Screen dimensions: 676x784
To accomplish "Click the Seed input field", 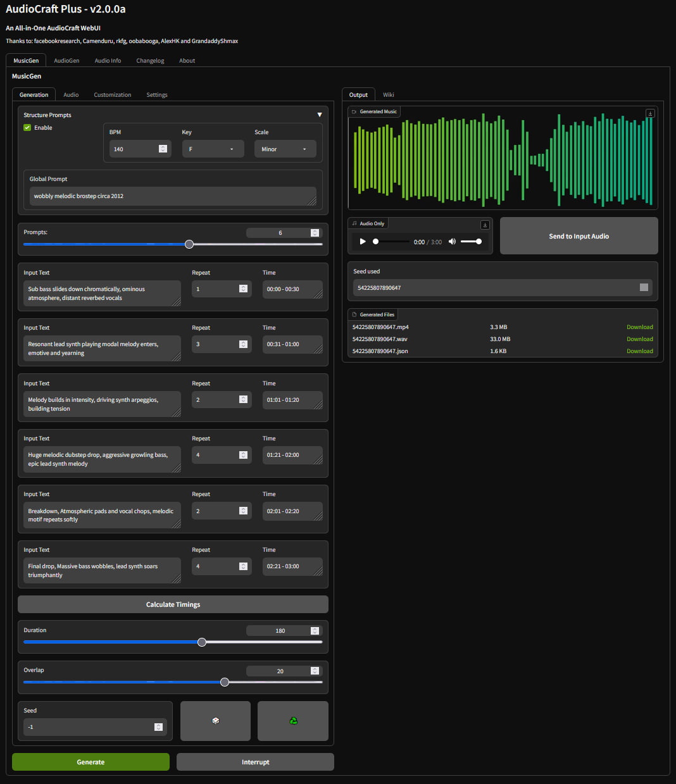I will 95,727.
